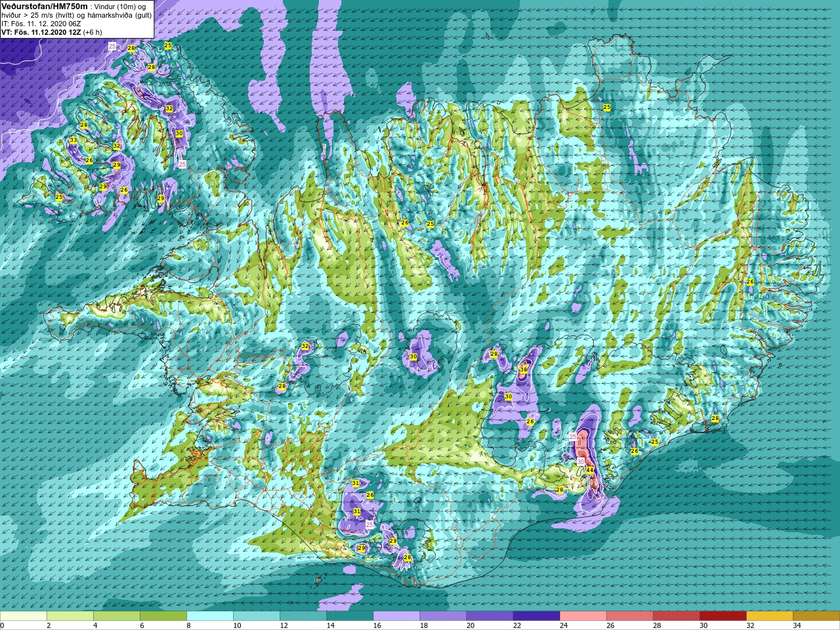Click the legend scale number "2"

coord(47,625)
